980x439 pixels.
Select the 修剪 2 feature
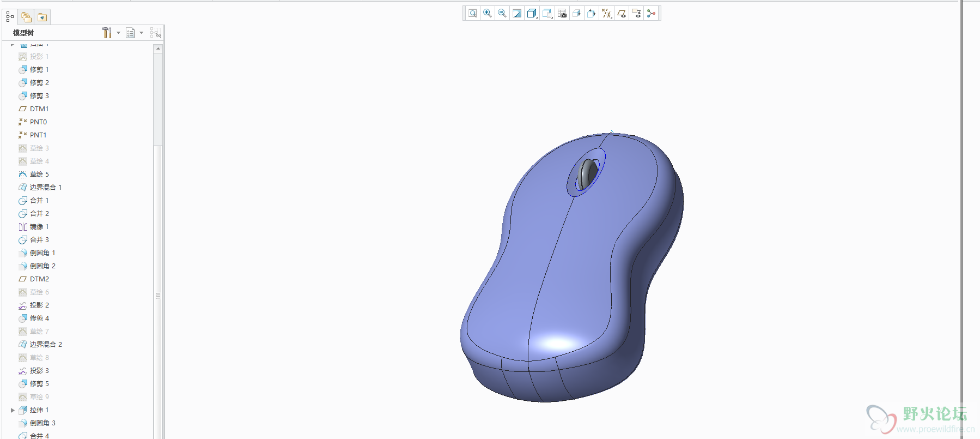pos(33,83)
